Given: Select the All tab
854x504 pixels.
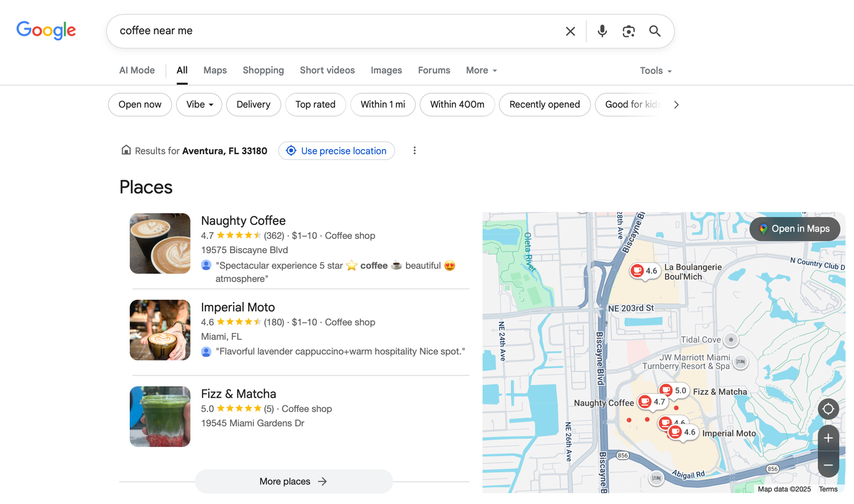Looking at the screenshot, I should pos(182,71).
